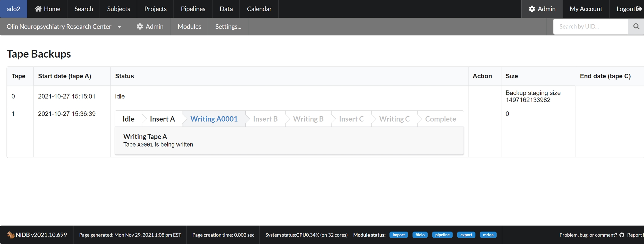Viewport: 644px width, 244px height.
Task: Click the mriqa module status badge
Action: (488, 235)
